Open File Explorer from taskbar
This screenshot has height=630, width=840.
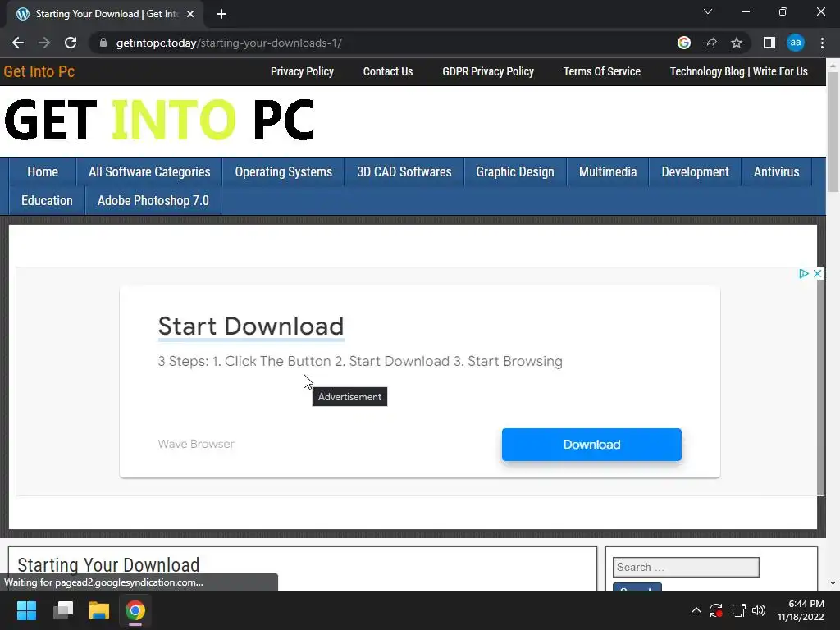click(99, 610)
